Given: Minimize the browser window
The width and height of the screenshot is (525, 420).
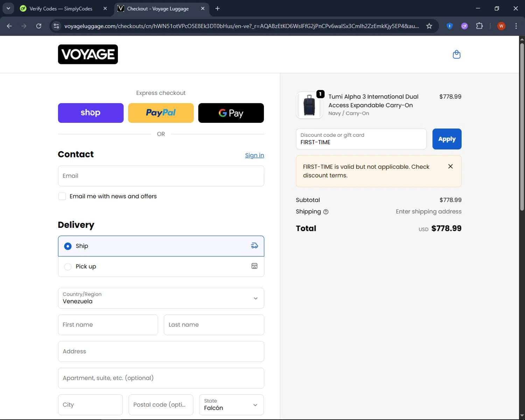Looking at the screenshot, I should pyautogui.click(x=478, y=8).
